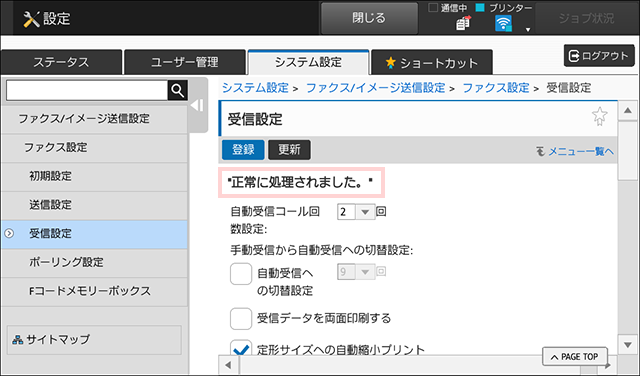Click the 閉じる button
640x376 pixels.
point(369,18)
